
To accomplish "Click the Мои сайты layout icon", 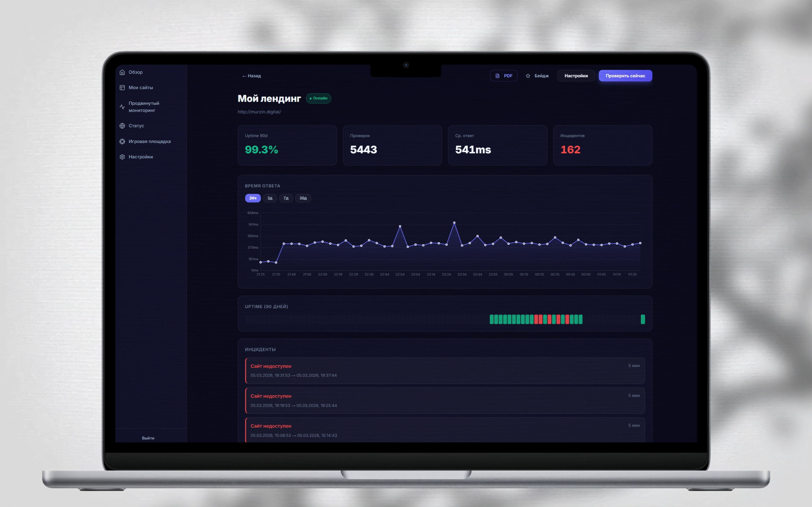I will [x=122, y=88].
